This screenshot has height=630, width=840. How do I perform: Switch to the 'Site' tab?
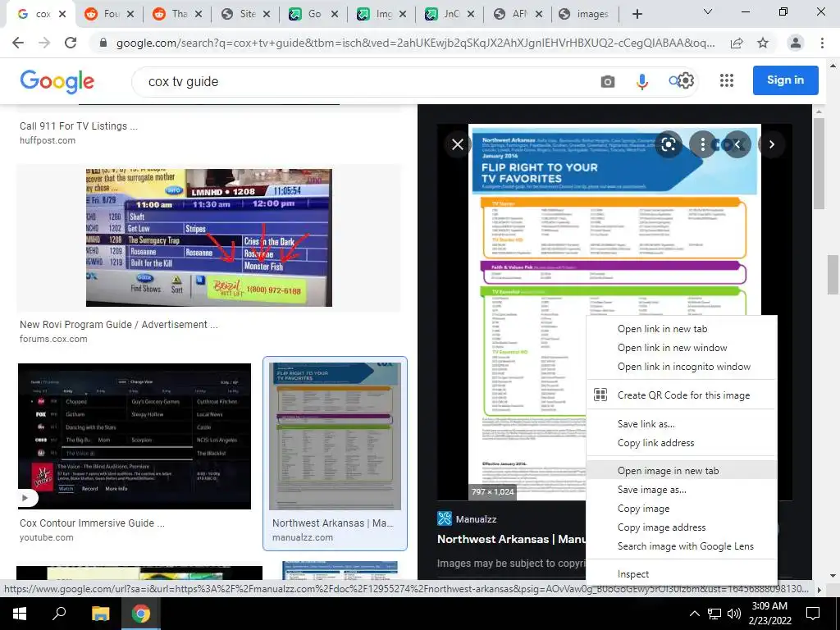click(244, 14)
